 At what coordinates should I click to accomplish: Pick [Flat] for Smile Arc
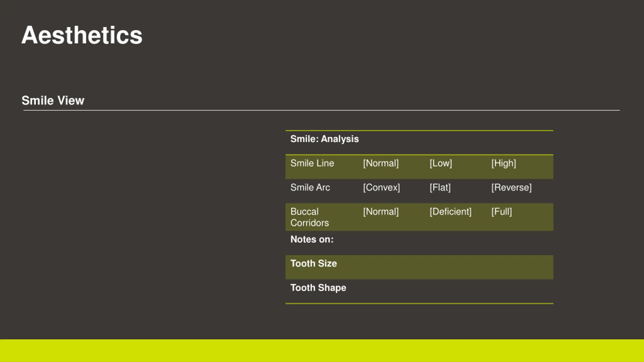pos(440,188)
